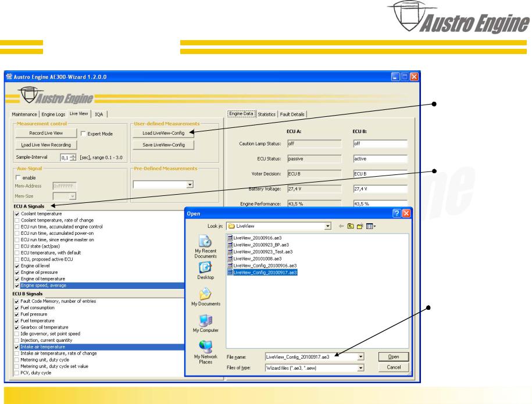
Task: Click the Mem-Address input field
Action: tap(65, 186)
